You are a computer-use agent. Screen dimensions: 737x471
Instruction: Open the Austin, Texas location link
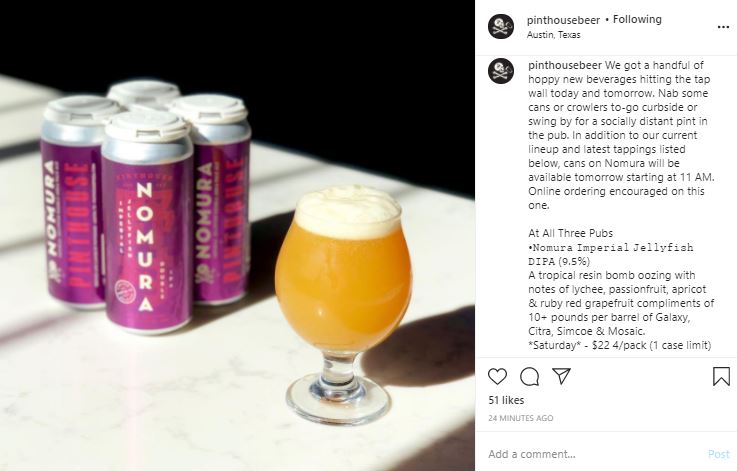coord(554,35)
